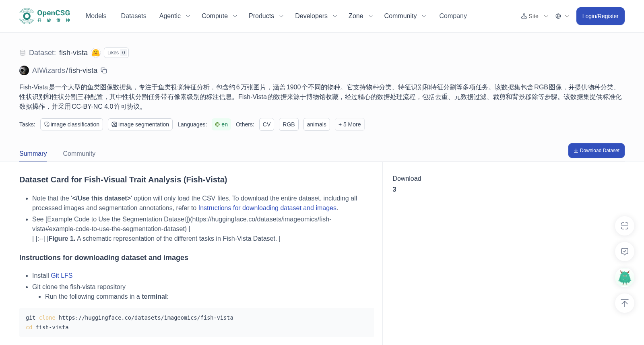The image size is (644, 345).
Task: Open the Company menu item
Action: [x=453, y=16]
